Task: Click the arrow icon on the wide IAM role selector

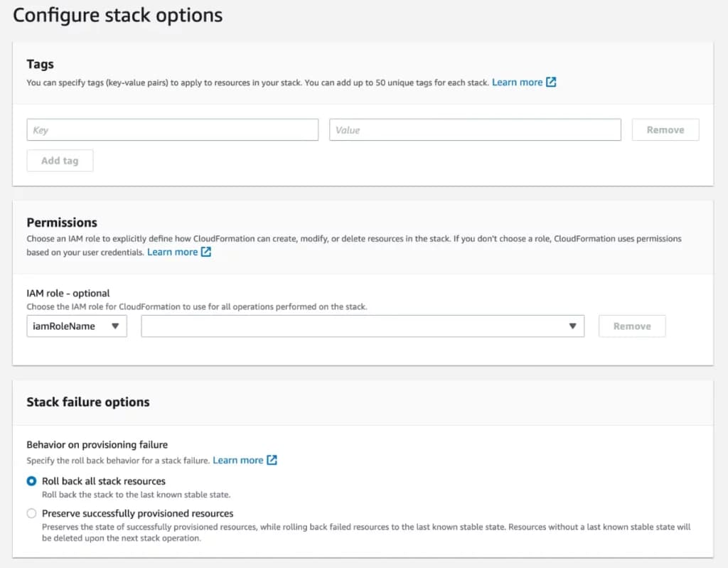Action: click(572, 326)
